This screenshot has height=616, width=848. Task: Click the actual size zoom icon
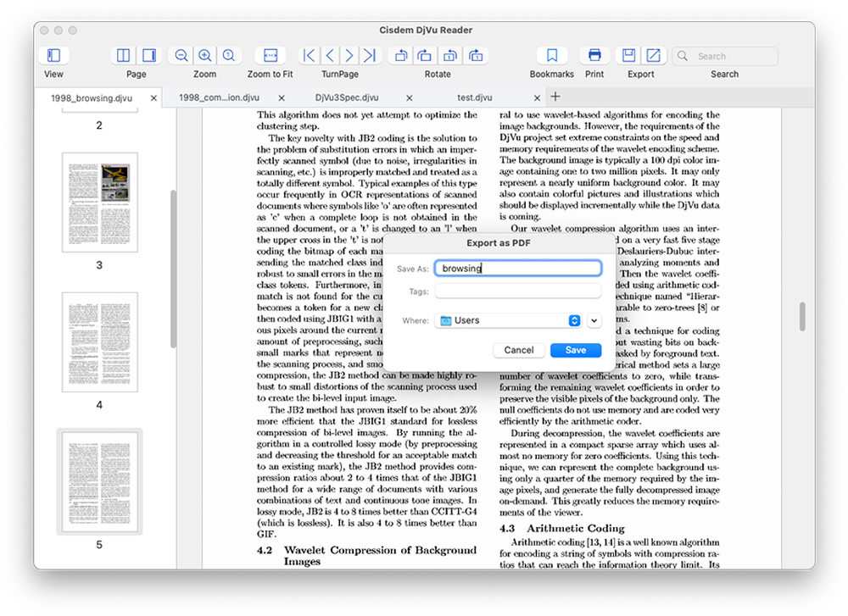(229, 55)
